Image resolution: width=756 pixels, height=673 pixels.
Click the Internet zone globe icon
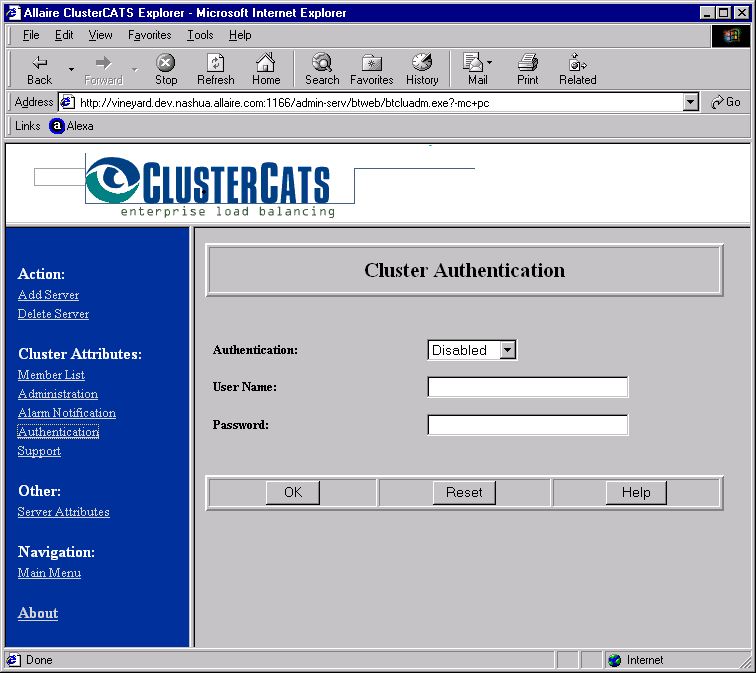click(x=614, y=660)
